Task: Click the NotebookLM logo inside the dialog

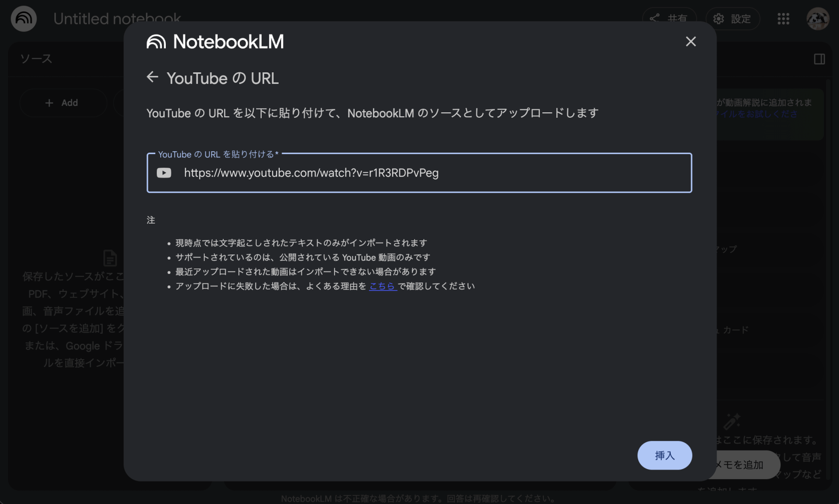Action: 215,42
